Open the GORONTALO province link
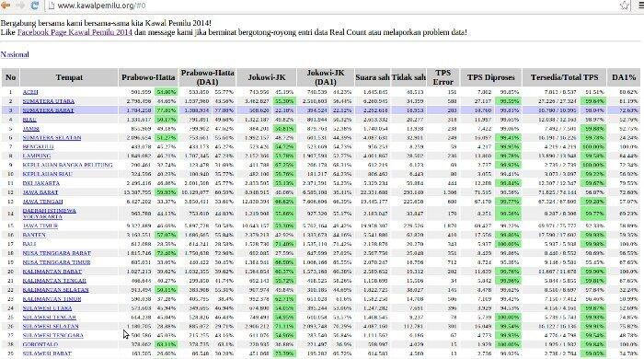This screenshot has height=359, width=644. 40,344
